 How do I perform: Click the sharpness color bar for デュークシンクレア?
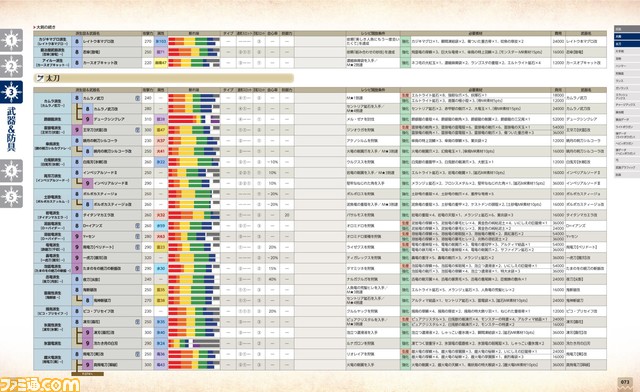click(x=194, y=119)
